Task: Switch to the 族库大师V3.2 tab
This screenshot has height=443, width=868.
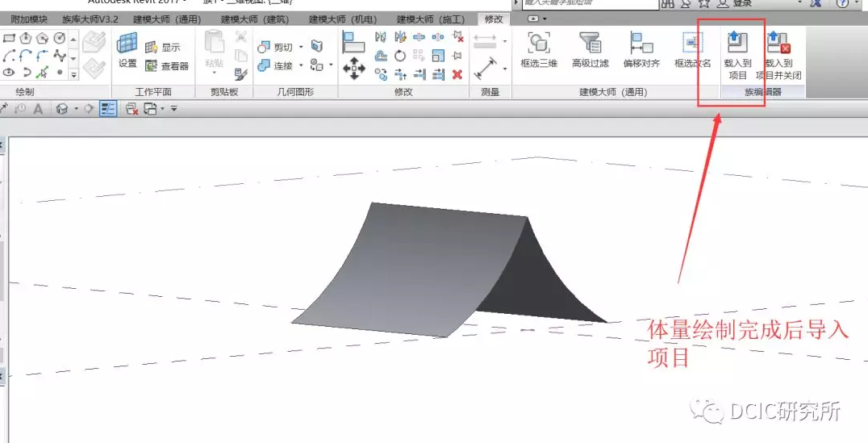Action: [x=90, y=19]
